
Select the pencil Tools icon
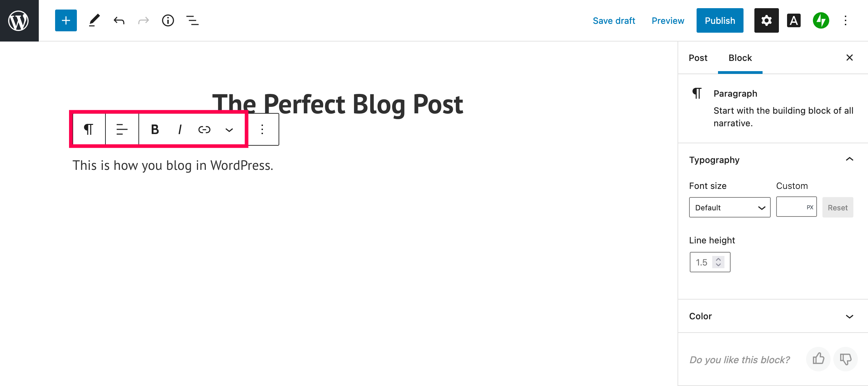94,21
